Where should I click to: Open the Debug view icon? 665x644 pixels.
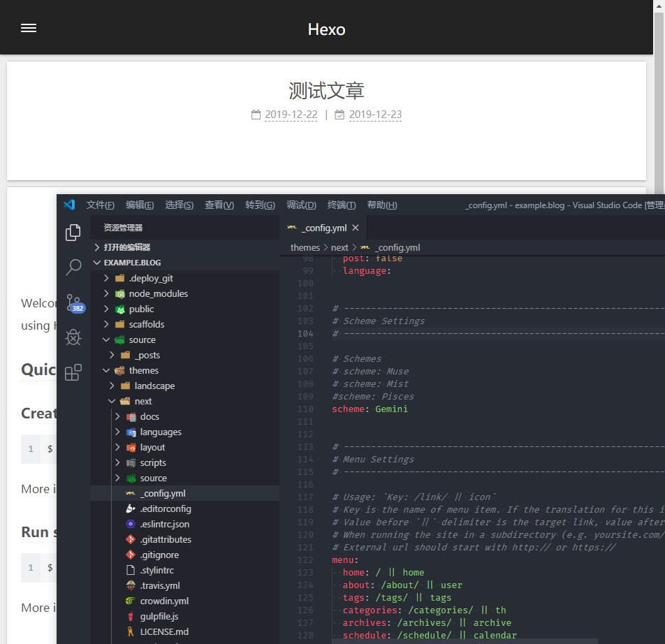[73, 337]
